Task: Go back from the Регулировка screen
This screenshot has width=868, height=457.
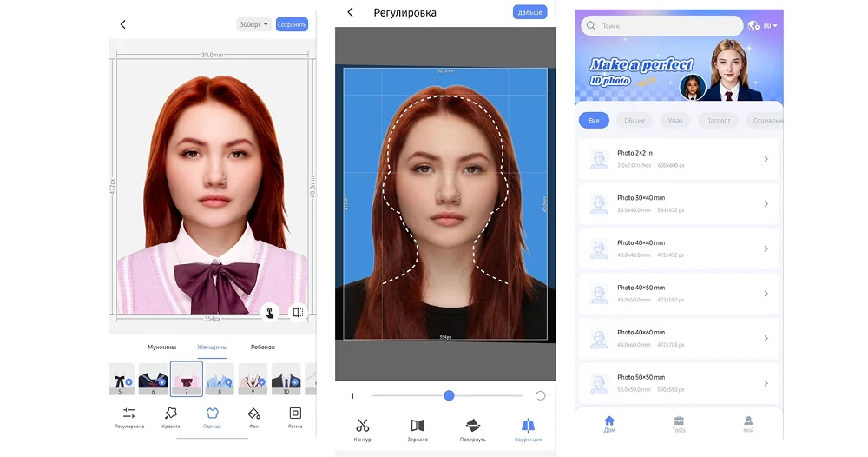Action: point(350,12)
